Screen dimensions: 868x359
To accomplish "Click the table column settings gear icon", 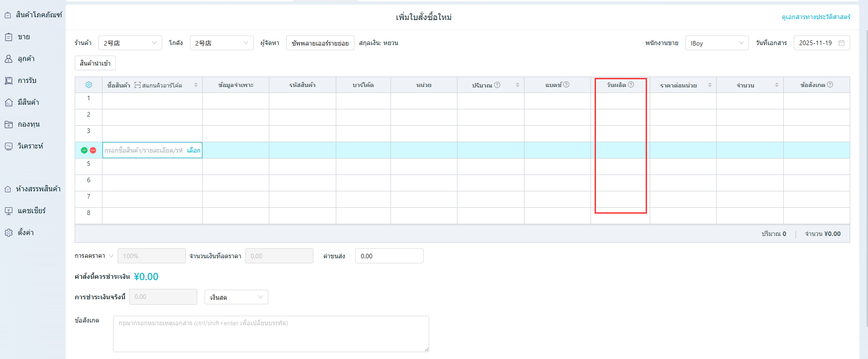I will click(88, 85).
